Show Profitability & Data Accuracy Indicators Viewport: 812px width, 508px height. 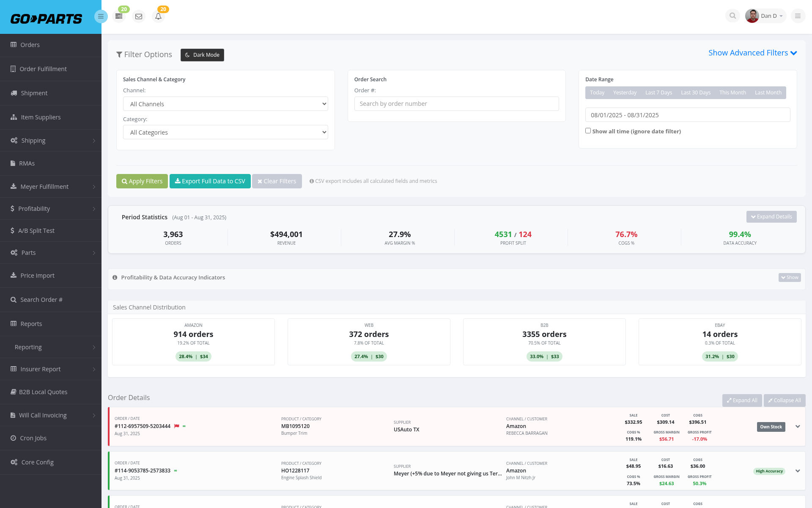point(790,277)
